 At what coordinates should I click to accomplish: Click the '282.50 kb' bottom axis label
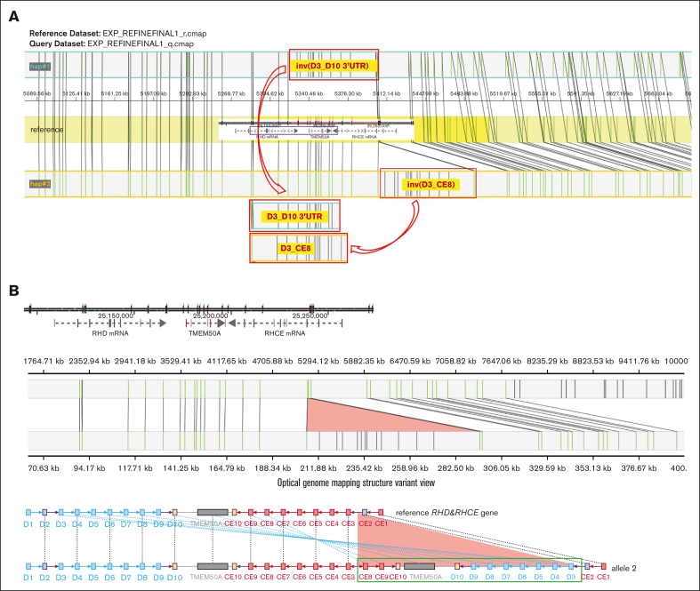point(455,467)
